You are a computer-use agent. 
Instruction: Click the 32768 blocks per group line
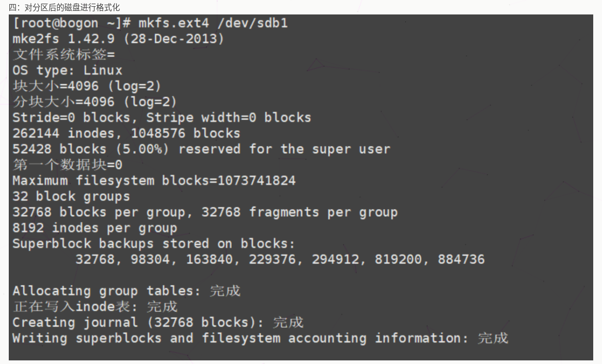205,212
